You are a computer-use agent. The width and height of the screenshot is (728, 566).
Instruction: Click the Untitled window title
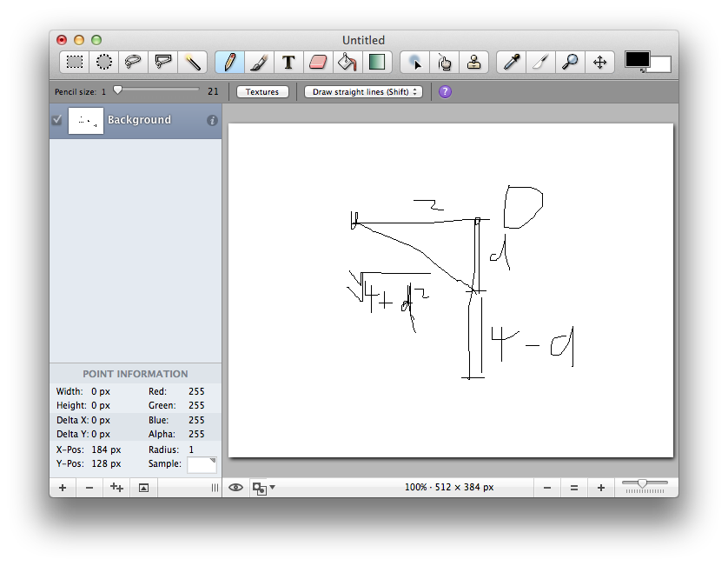pyautogui.click(x=363, y=40)
